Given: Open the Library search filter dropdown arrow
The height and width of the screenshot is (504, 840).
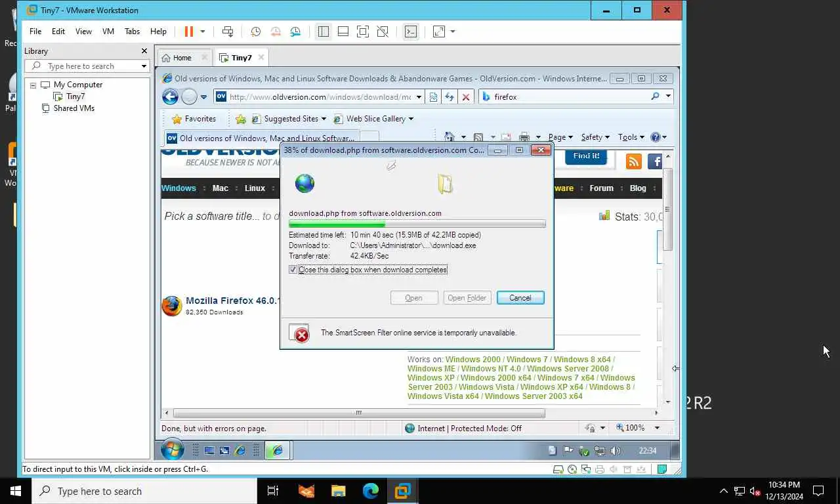Looking at the screenshot, I should coord(144,66).
